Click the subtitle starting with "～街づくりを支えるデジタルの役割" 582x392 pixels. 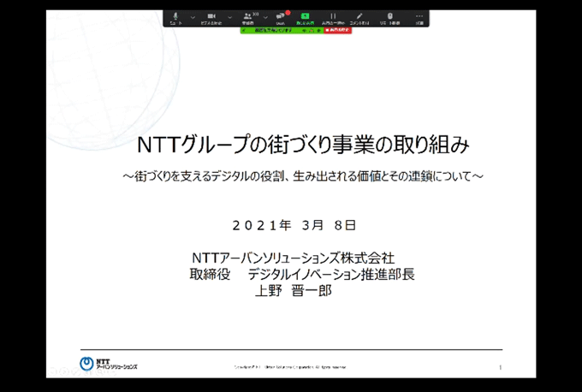coord(303,176)
